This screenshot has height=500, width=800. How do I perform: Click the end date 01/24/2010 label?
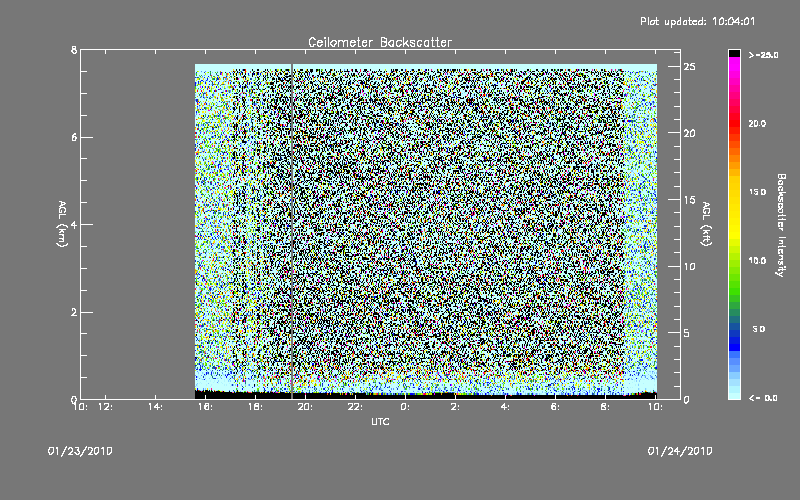680,451
